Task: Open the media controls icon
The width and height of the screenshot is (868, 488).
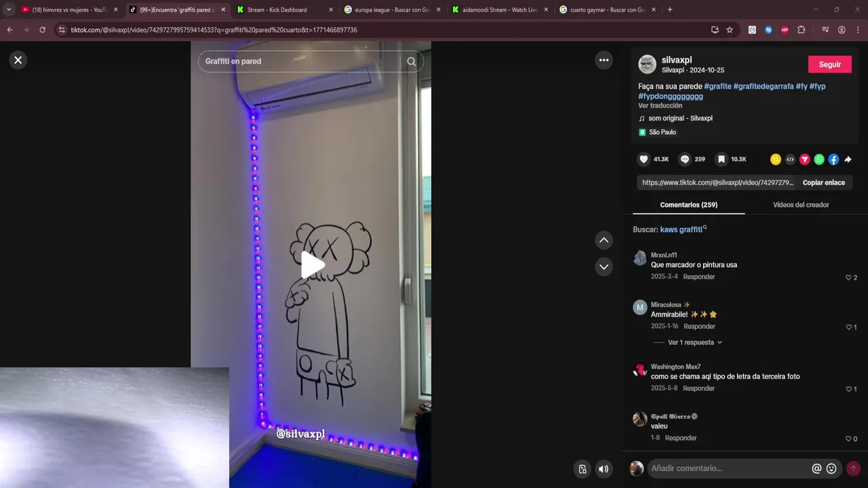Action: click(825, 30)
